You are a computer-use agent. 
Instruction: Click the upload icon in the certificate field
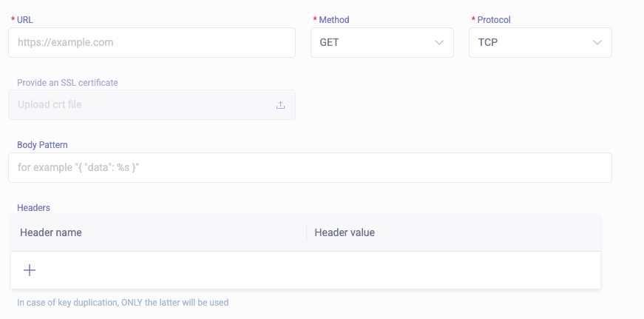tap(281, 105)
